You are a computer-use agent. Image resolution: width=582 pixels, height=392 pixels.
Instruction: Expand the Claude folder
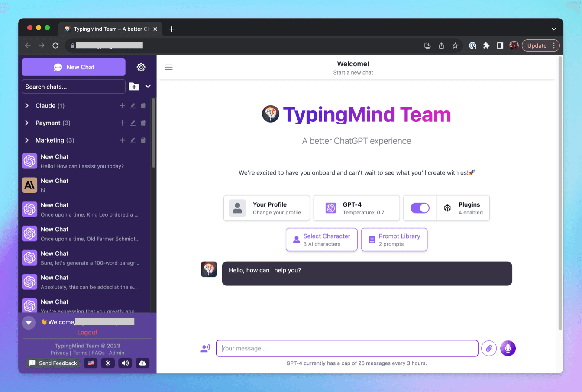(x=27, y=106)
